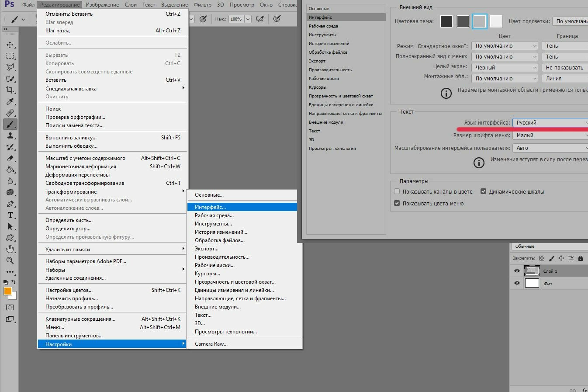588x392 pixels.
Task: Open the 'Фильтр' menu in menu bar
Action: tap(202, 5)
